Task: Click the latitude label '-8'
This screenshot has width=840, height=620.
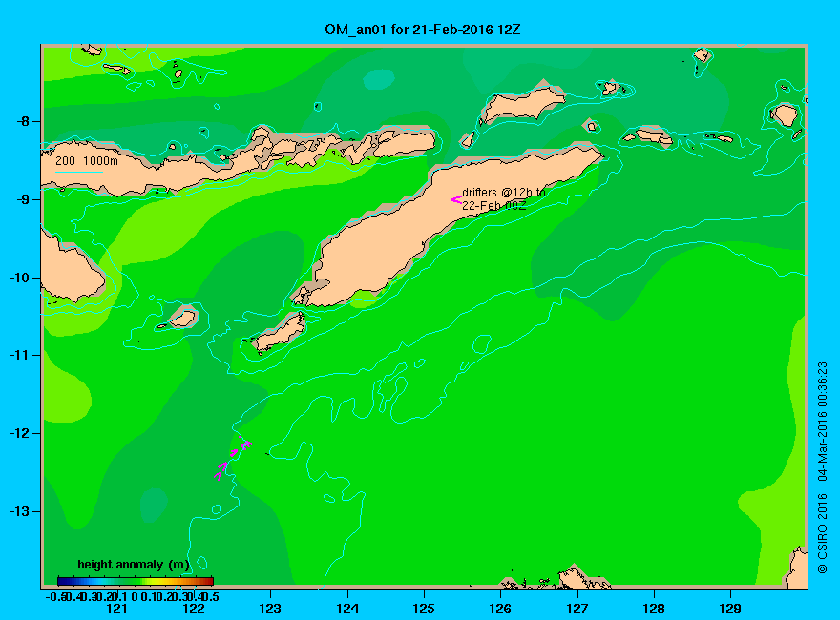Action: [23, 121]
